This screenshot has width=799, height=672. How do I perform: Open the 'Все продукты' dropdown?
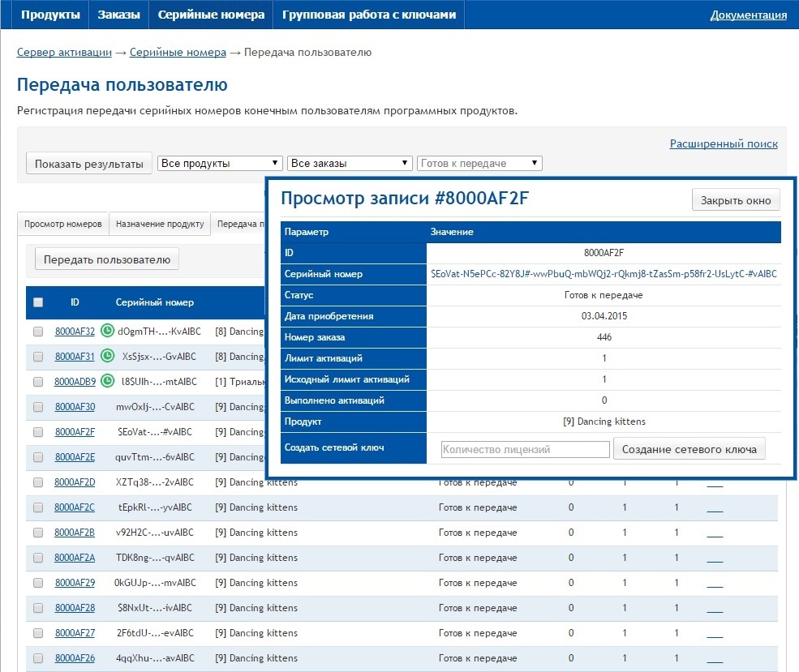click(x=220, y=163)
